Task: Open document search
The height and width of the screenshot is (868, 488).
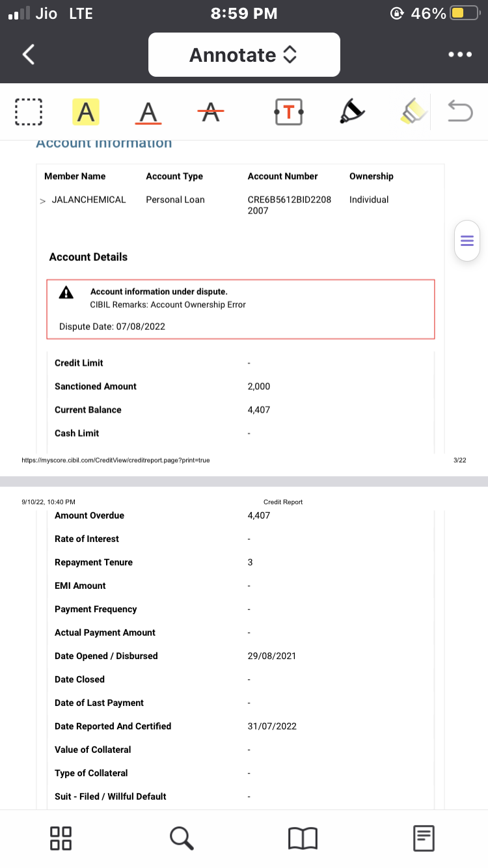Action: [182, 838]
